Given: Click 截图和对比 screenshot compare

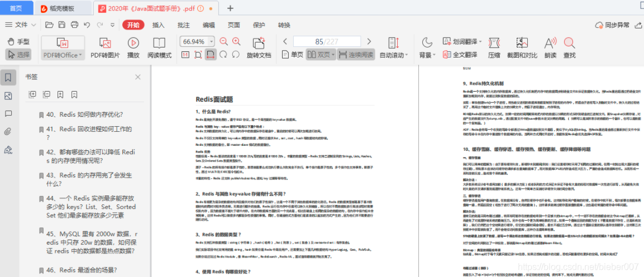Looking at the screenshot, I should coord(522,47).
